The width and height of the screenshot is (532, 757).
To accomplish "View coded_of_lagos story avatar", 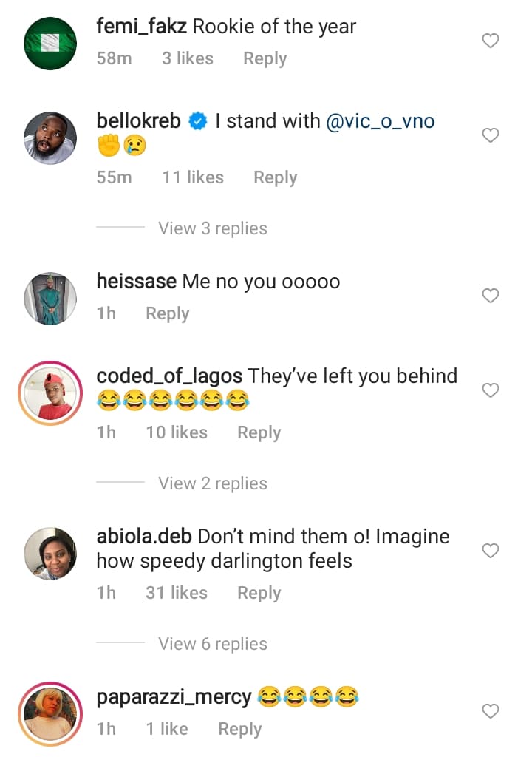I will pos(50,393).
